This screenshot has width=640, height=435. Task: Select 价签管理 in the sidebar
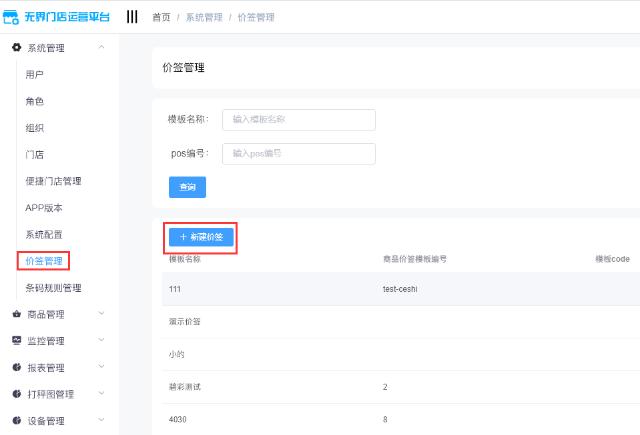(44, 261)
